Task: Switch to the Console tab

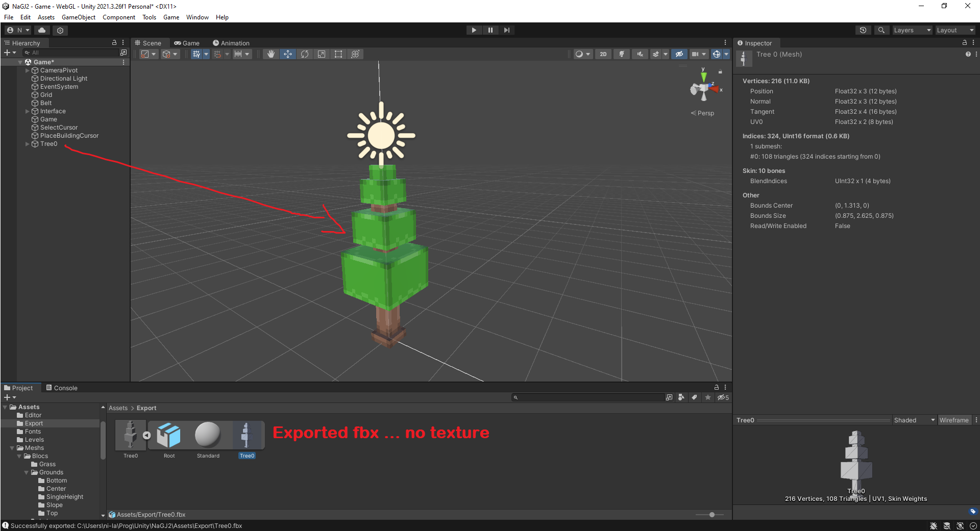Action: 62,388
